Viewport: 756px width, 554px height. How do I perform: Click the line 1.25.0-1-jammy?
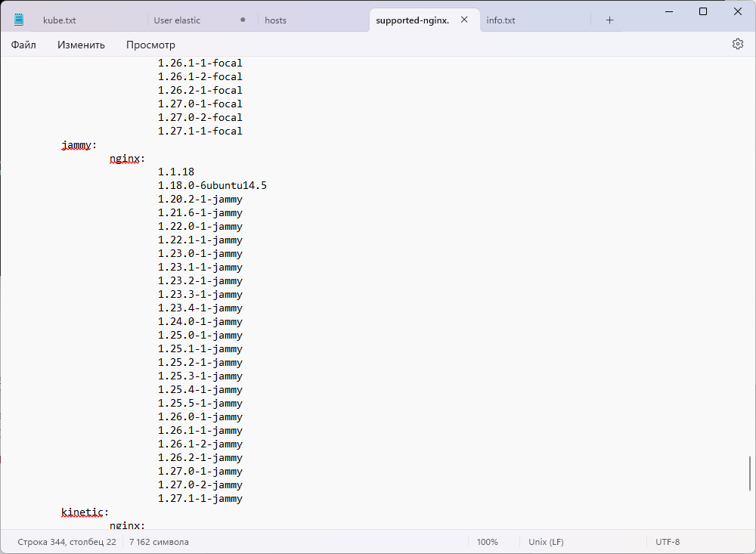pyautogui.click(x=200, y=335)
